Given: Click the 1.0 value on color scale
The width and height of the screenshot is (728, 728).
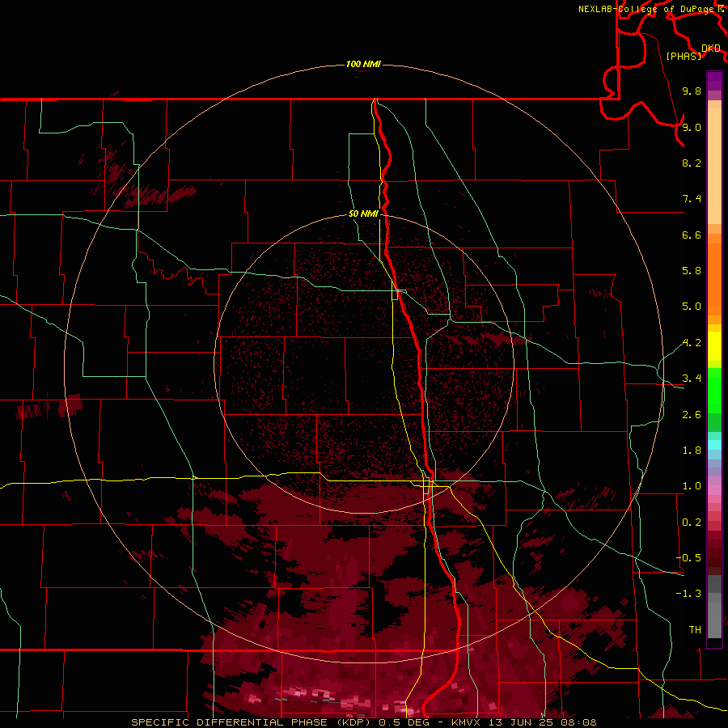Looking at the screenshot, I should [x=692, y=486].
